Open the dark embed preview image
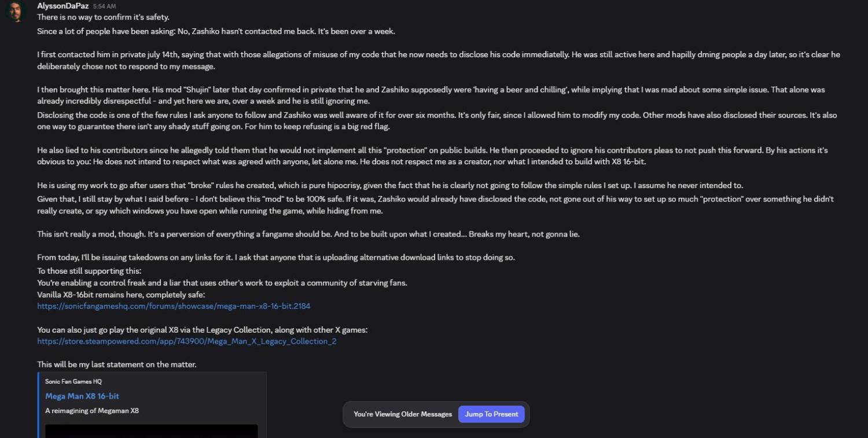This screenshot has height=438, width=868. (x=152, y=431)
